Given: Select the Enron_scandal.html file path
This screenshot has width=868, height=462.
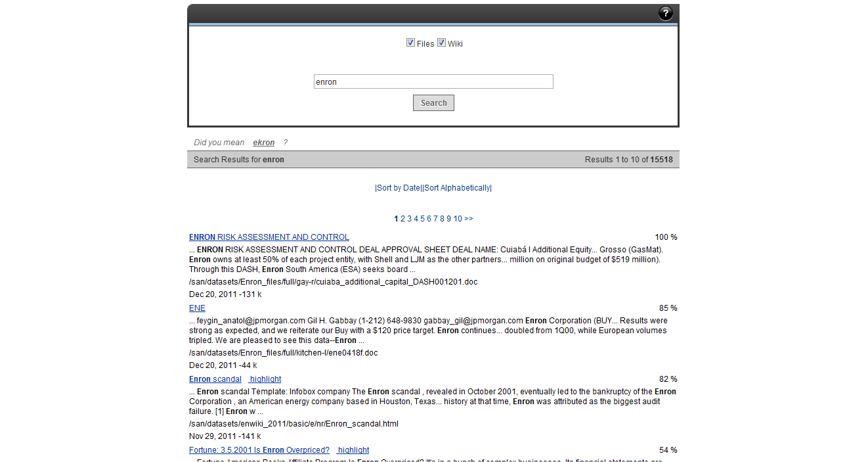Looking at the screenshot, I should 293,424.
